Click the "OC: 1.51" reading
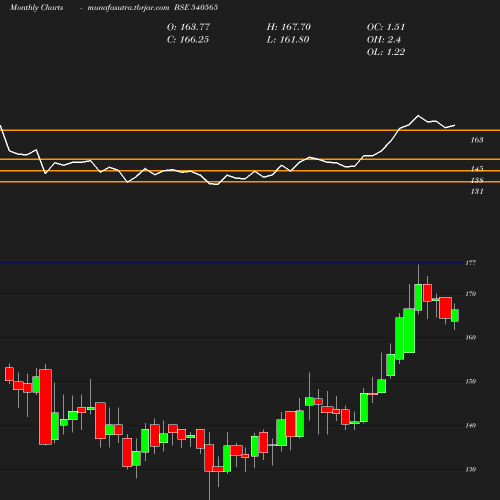 point(386,27)
